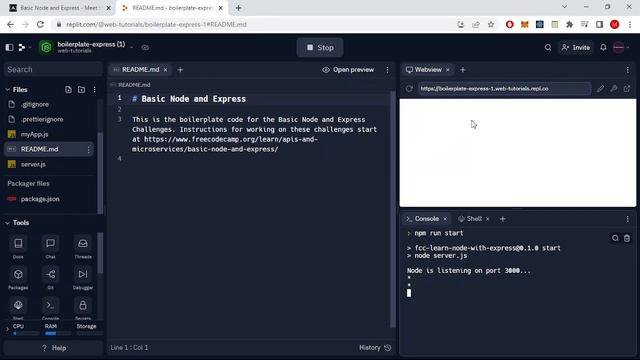Clear the console with trash icon
Image resolution: width=640 pixels, height=360 pixels.
627,238
